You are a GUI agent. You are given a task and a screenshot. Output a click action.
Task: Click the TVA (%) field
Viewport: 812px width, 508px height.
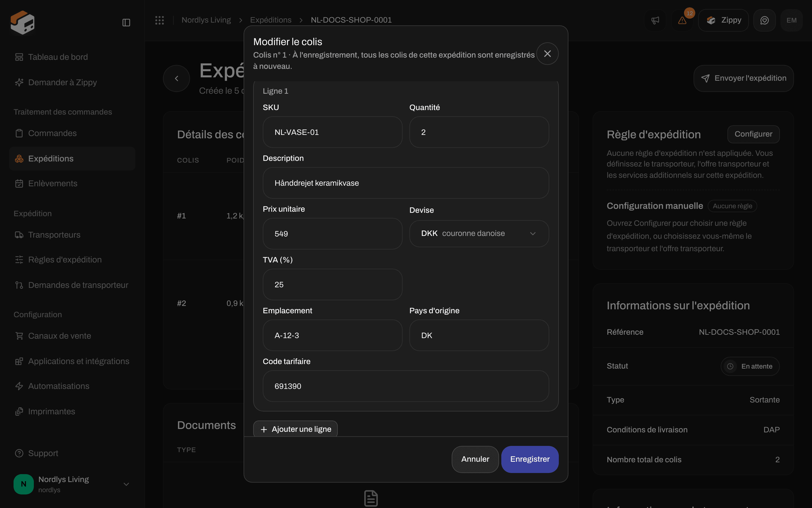[x=332, y=284]
